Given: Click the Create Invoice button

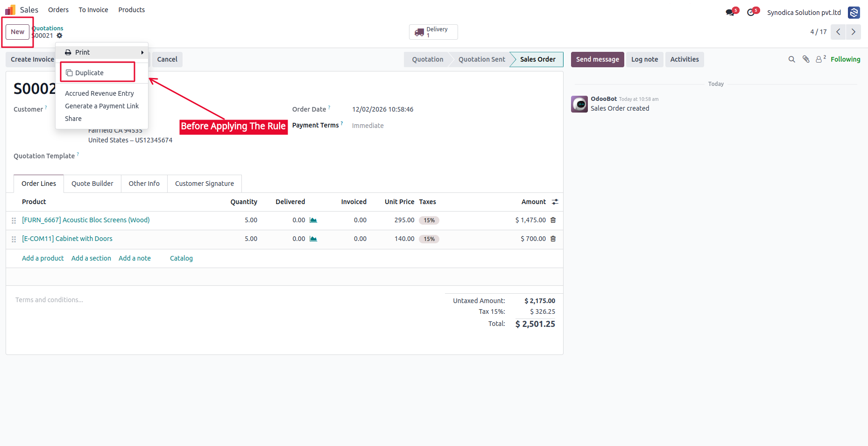Looking at the screenshot, I should tap(32, 59).
